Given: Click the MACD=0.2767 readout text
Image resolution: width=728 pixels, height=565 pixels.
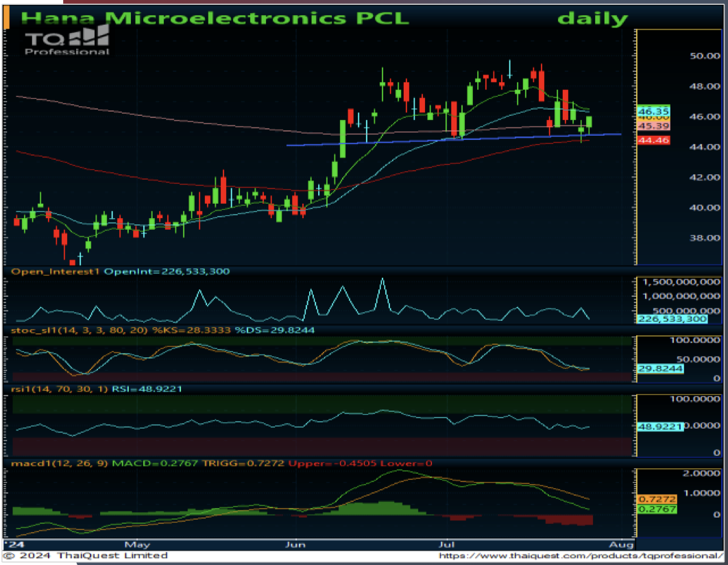Looking at the screenshot, I should [155, 464].
